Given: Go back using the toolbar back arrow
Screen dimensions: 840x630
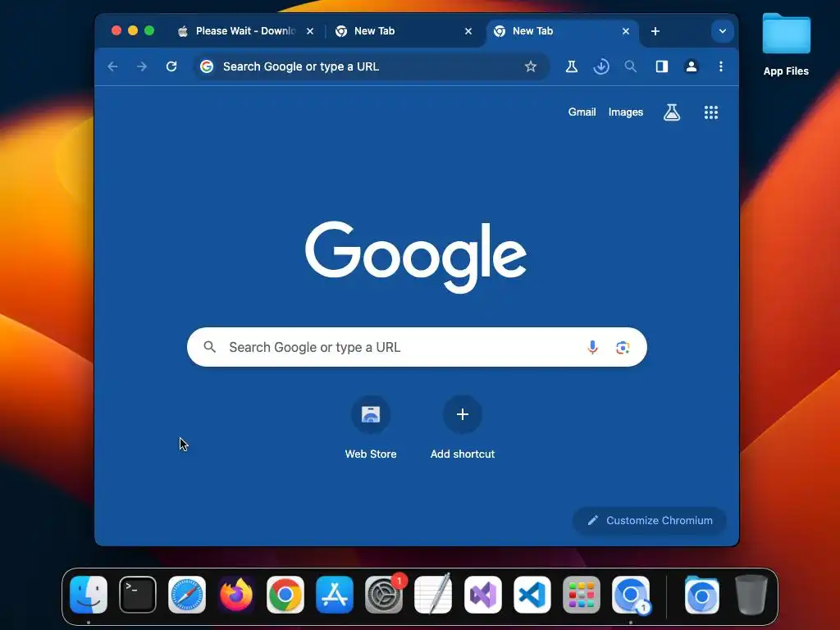Looking at the screenshot, I should tap(112, 66).
